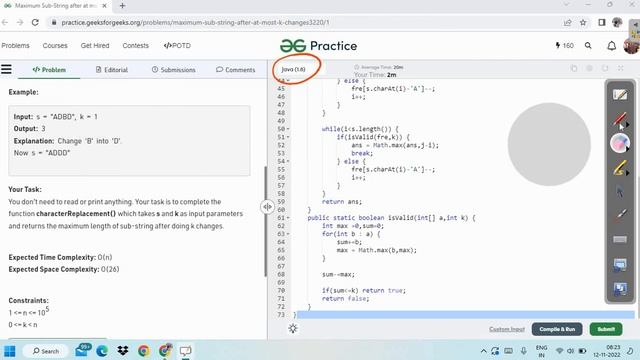Open the Submissions tab
Screen dimensions: 640x360
[x=173, y=70]
